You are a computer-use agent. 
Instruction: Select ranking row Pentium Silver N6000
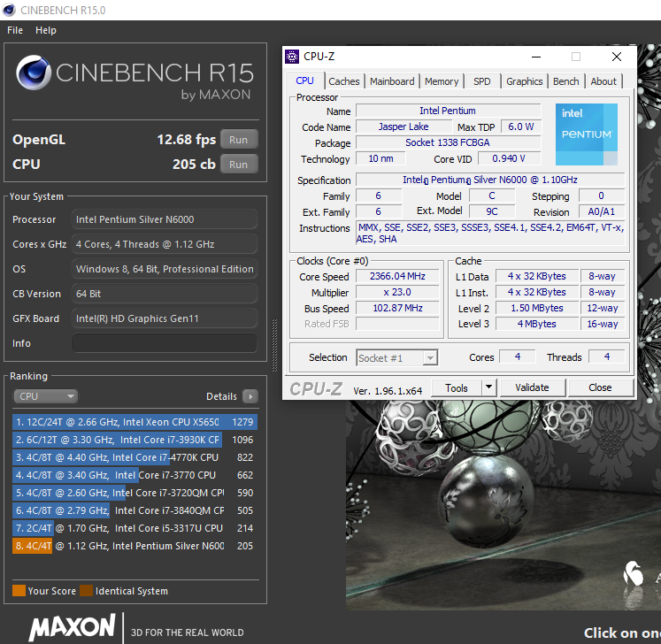[x=135, y=546]
